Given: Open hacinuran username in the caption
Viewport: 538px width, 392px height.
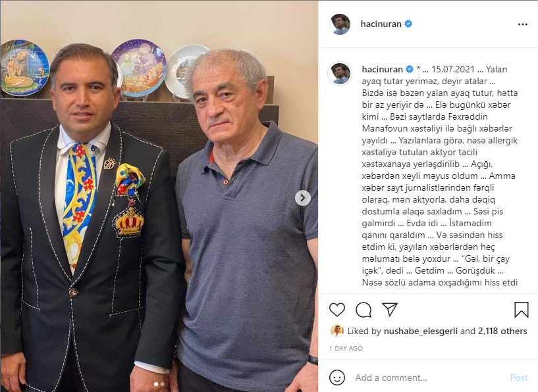Looking at the screenshot, I should (x=382, y=69).
